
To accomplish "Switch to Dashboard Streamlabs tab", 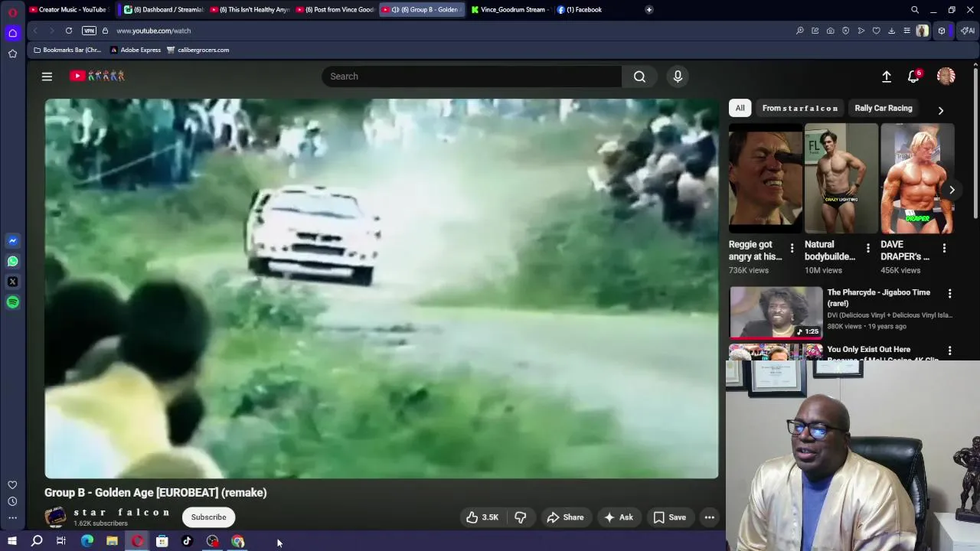I will click(164, 10).
